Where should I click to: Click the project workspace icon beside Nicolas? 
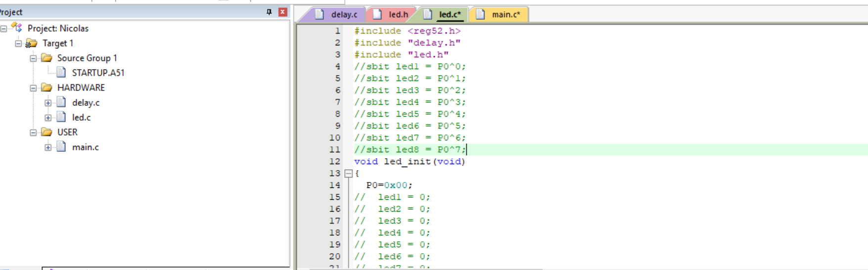tap(16, 27)
